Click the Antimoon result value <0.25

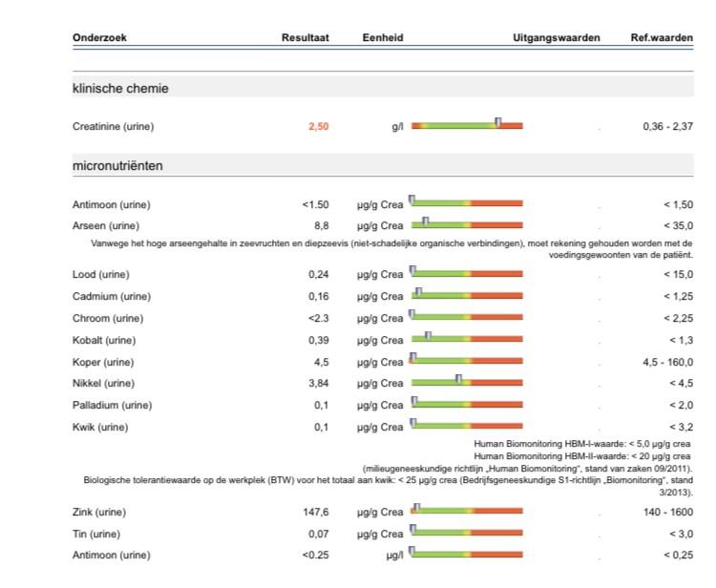pos(315,556)
